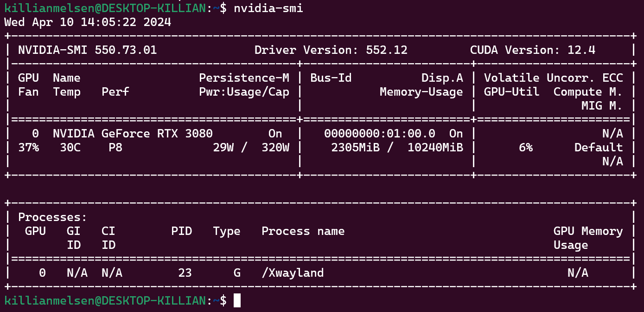This screenshot has height=312, width=644.
Task: Click the 30C temperature value
Action: [70, 148]
